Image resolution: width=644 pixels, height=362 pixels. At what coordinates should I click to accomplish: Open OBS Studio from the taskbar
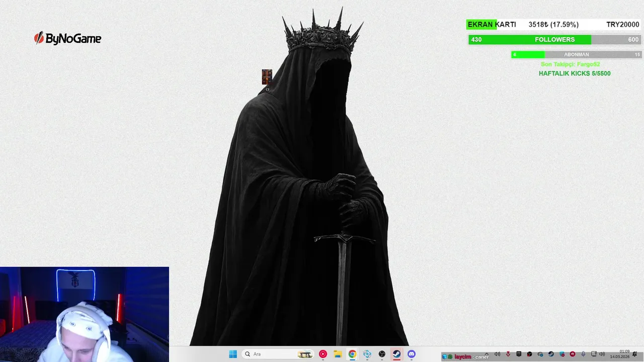coord(382,354)
